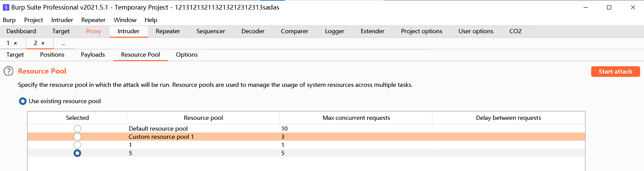Close Intruder attack tab 2
Screen dimensions: 644x171
[x=43, y=43]
